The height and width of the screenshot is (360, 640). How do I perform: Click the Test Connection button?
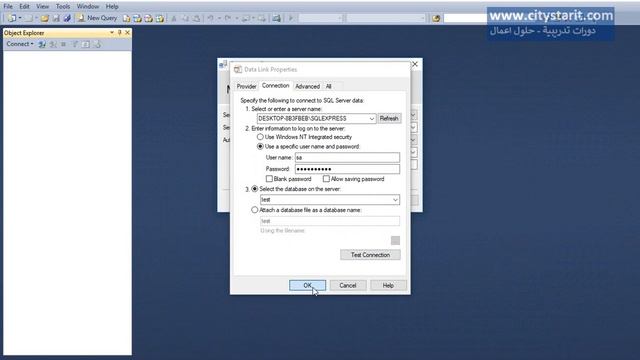[370, 255]
